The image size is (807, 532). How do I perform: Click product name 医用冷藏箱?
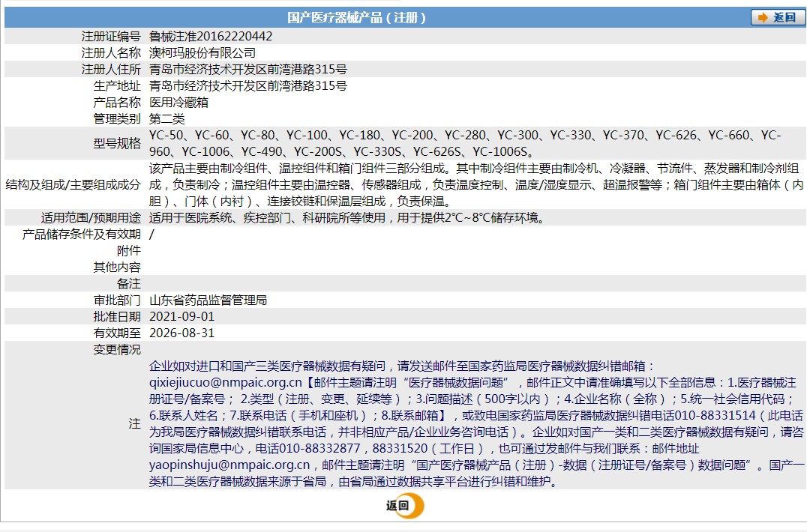coord(178,103)
